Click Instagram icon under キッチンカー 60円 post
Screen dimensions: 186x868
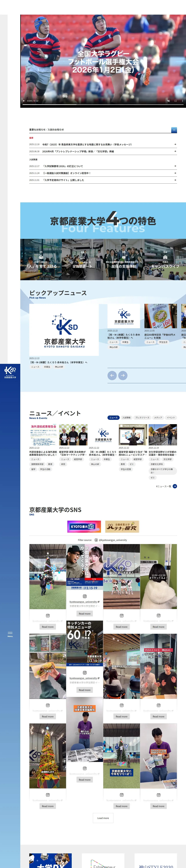click(x=85, y=673)
